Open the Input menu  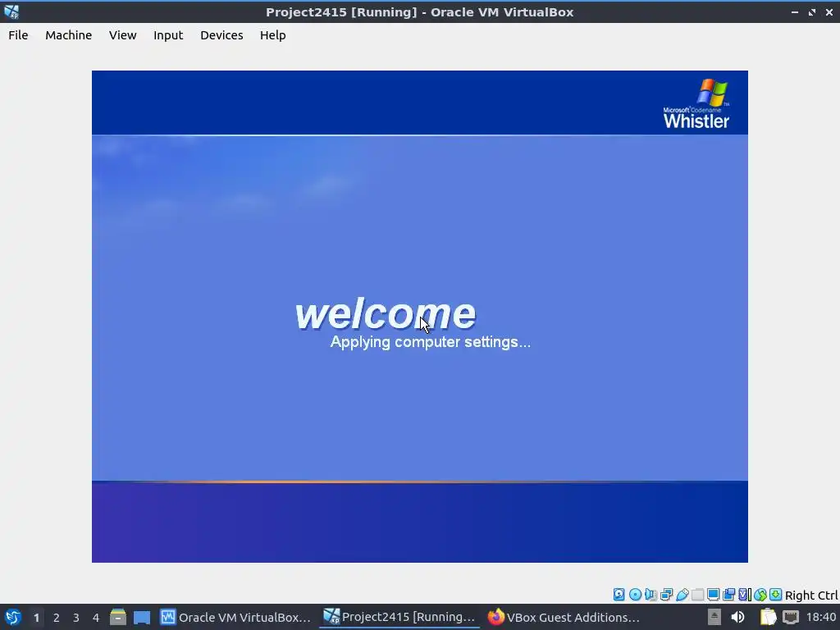[x=168, y=35]
